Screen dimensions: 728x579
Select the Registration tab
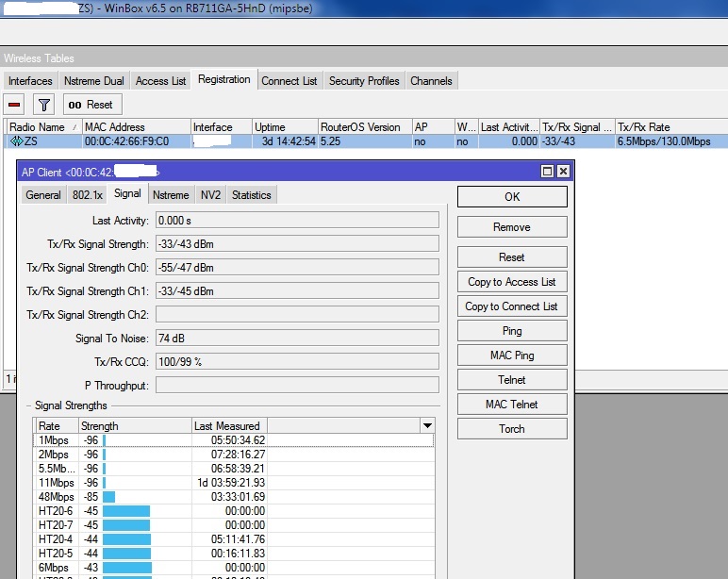(223, 79)
